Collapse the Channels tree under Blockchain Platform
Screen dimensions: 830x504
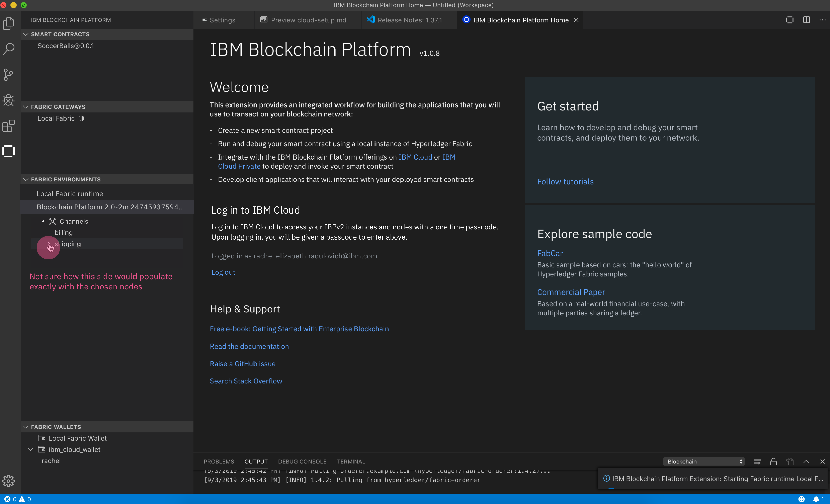tap(43, 221)
